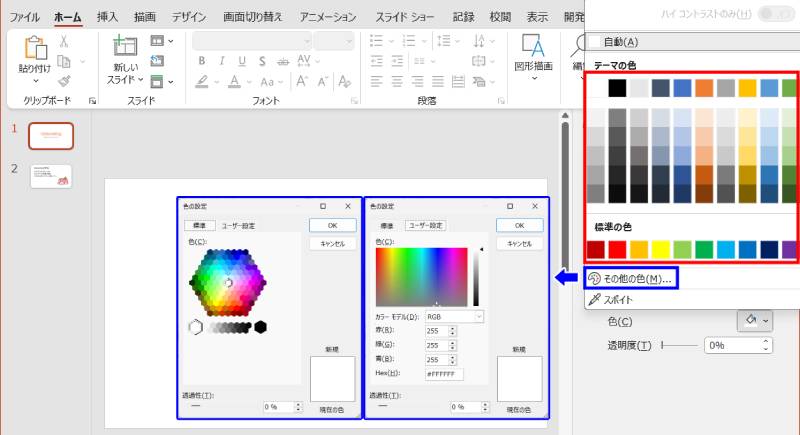Click the Change Case Aa icon
Screen dimensions: 800x435
point(267,82)
